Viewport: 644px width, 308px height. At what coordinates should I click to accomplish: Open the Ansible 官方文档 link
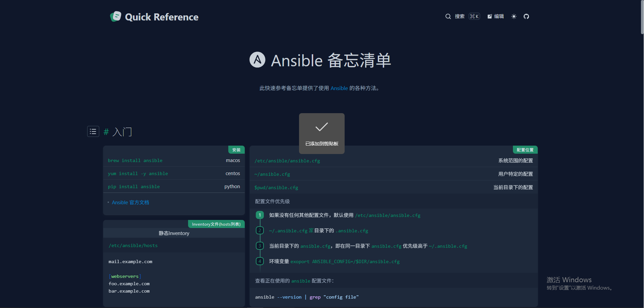tap(130, 203)
